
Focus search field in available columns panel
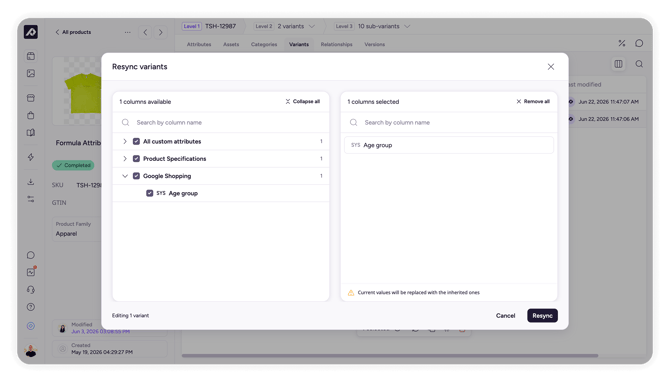[x=221, y=123]
